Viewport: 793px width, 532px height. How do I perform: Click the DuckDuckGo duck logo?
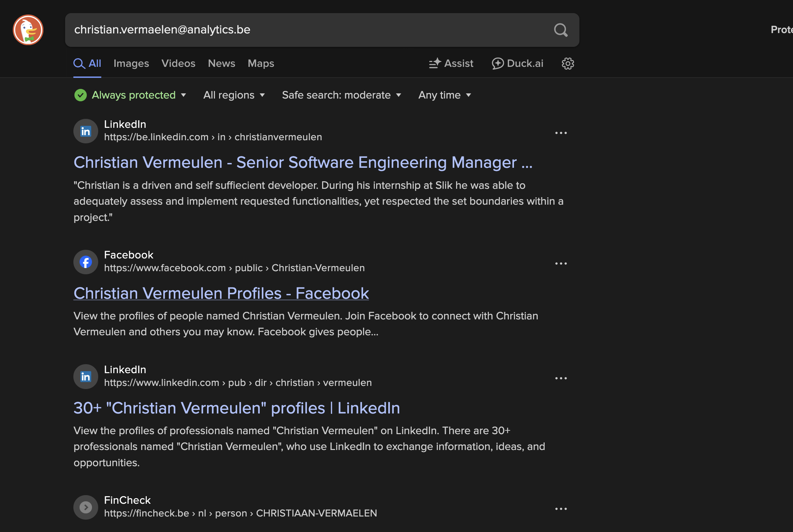(x=28, y=30)
